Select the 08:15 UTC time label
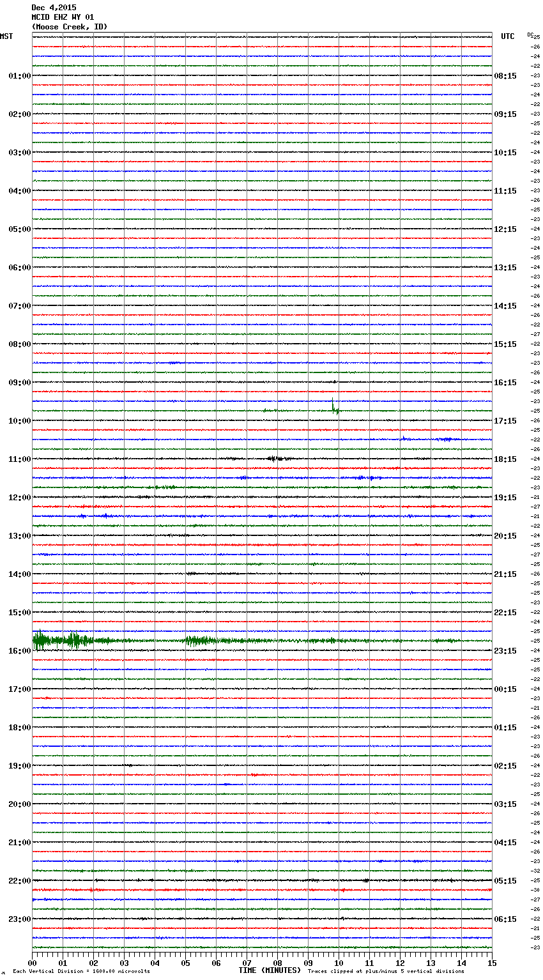Image resolution: width=543 pixels, height=980 pixels. point(505,76)
